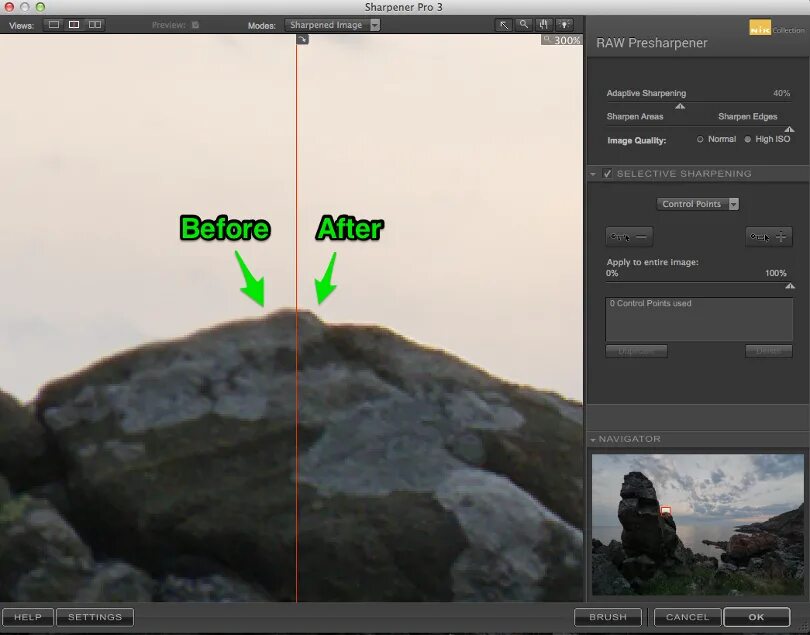
Task: Select the hand pan tool
Action: 543,25
